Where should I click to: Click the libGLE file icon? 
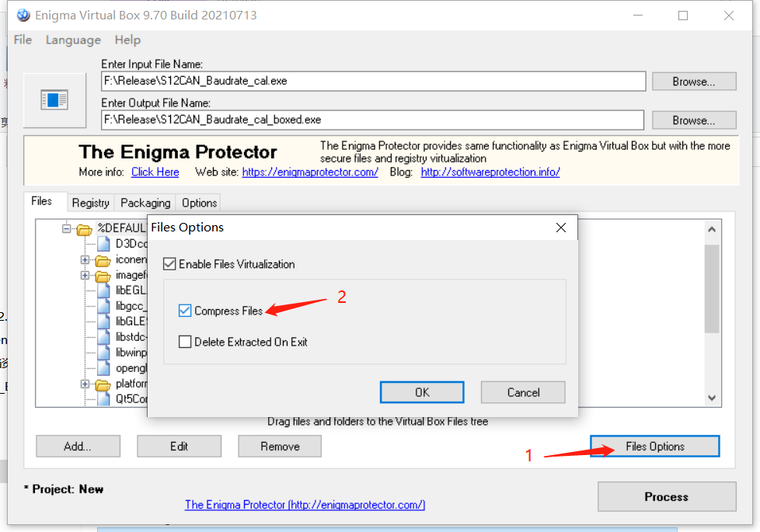(x=103, y=322)
